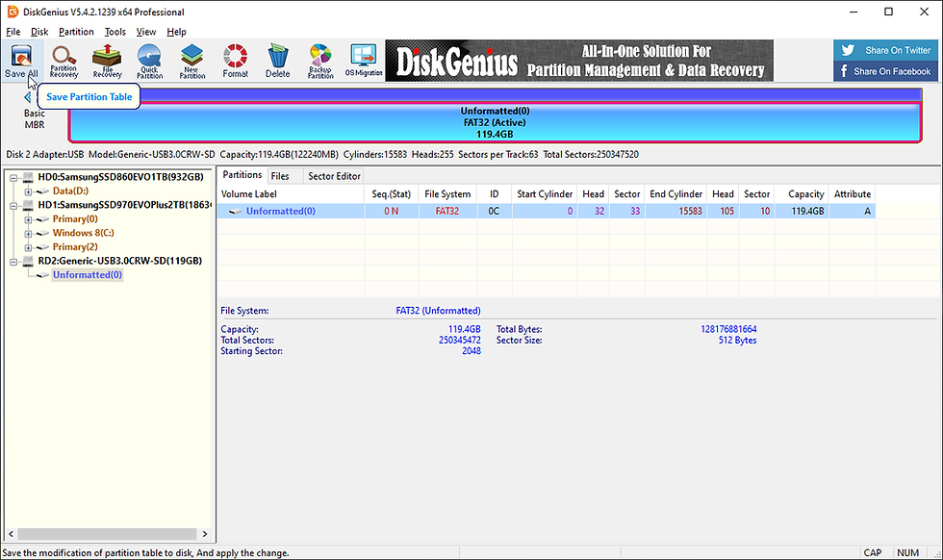The height and width of the screenshot is (560, 943).
Task: Expand the Primary(2) tree node
Action: [x=28, y=247]
